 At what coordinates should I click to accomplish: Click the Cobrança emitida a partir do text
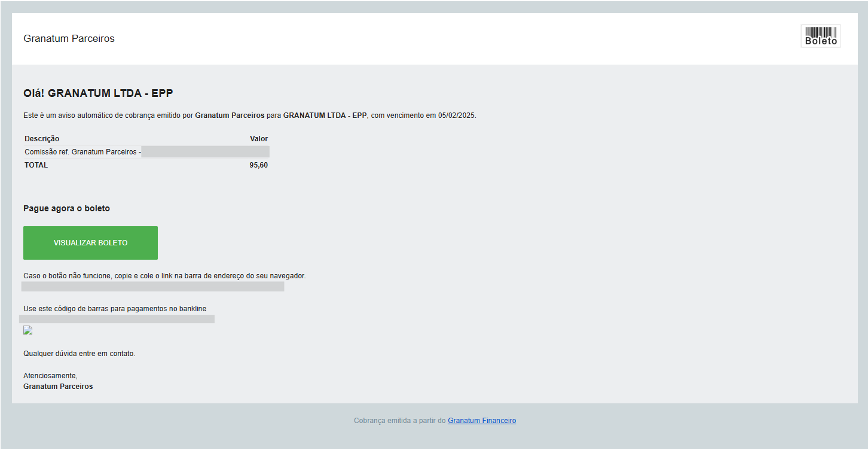(x=400, y=421)
